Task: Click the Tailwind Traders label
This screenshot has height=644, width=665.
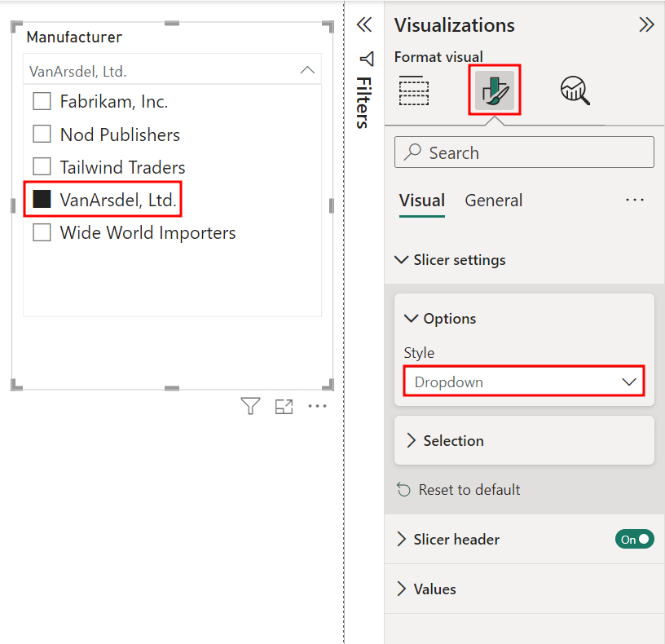Action: pyautogui.click(x=122, y=168)
